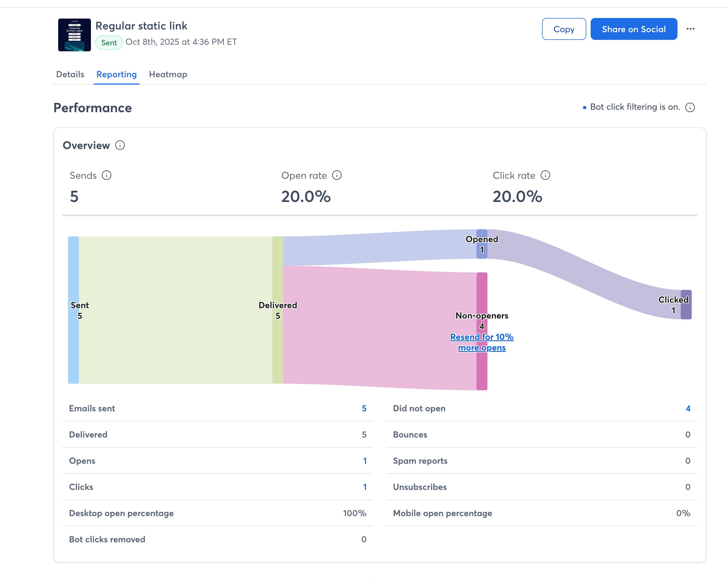This screenshot has width=728, height=577.
Task: Open the three-dot more options menu
Action: point(690,29)
